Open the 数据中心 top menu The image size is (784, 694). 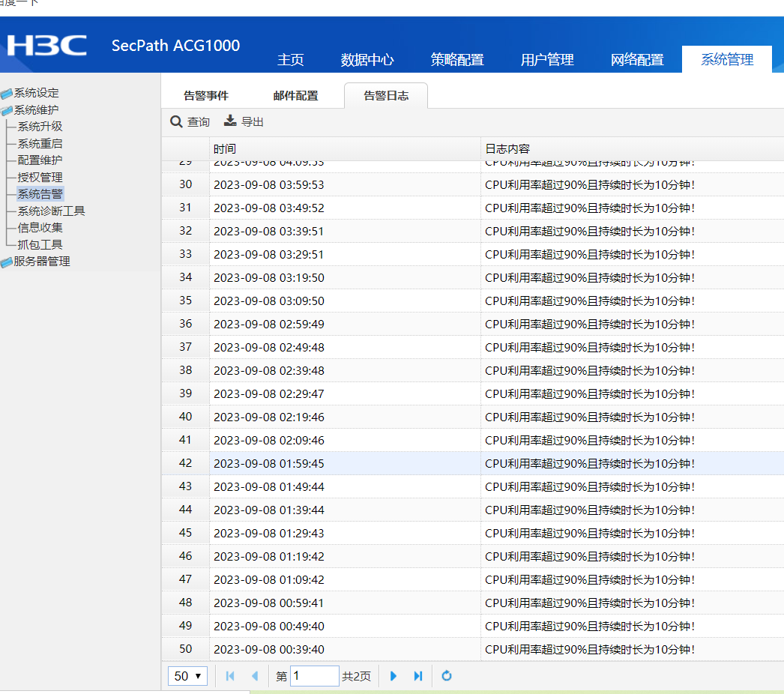click(x=367, y=60)
